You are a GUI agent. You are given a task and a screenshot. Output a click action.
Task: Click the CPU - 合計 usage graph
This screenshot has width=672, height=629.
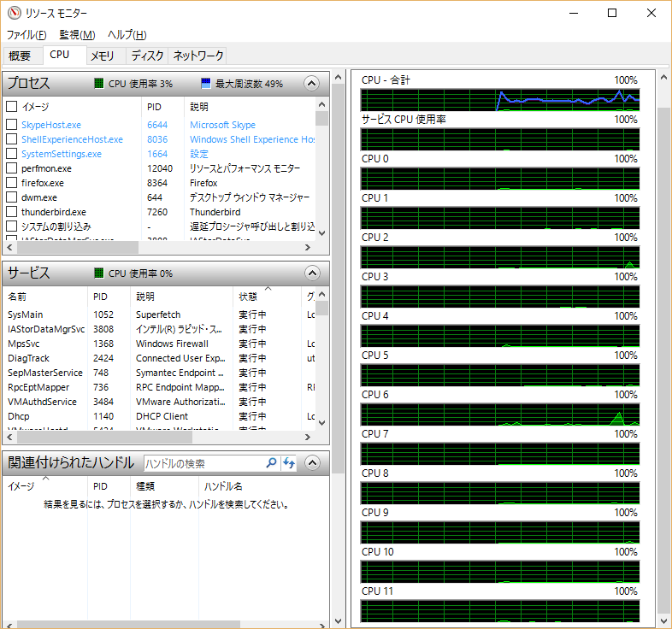[500, 100]
